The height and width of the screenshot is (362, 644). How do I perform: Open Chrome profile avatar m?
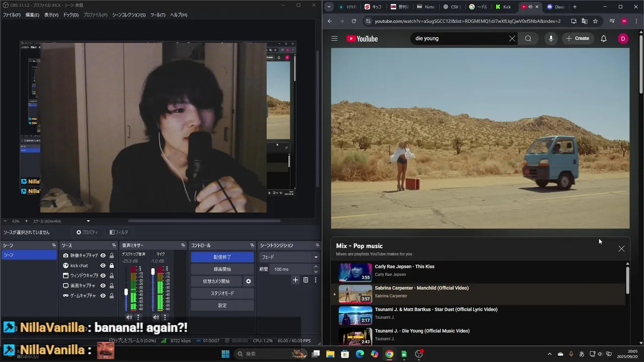(624, 21)
